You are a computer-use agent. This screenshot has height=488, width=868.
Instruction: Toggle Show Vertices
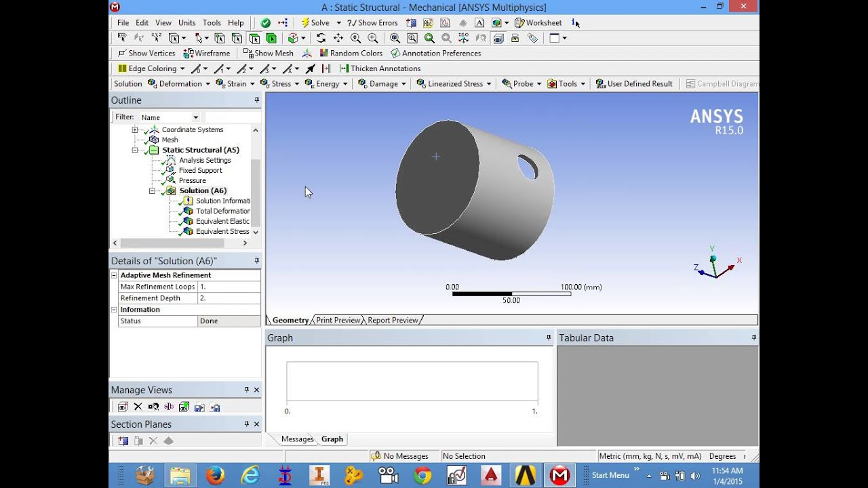click(146, 53)
